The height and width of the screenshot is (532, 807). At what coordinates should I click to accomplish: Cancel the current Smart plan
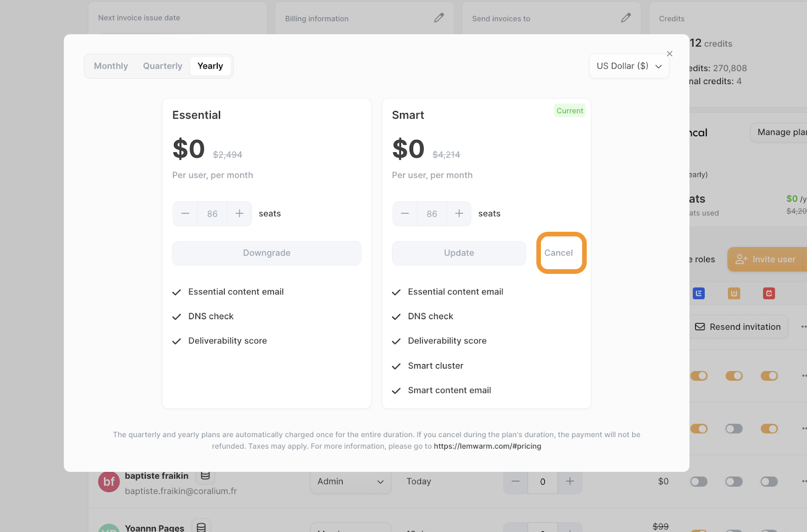pyautogui.click(x=558, y=253)
